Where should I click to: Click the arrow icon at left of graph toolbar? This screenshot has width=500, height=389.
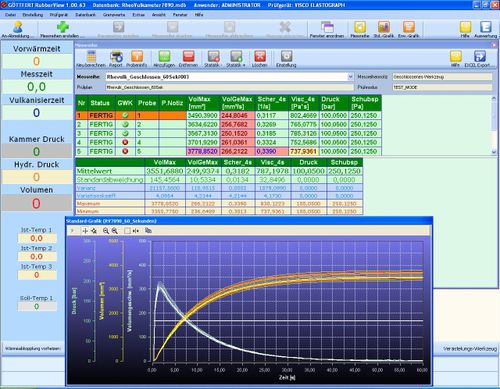pos(72,231)
